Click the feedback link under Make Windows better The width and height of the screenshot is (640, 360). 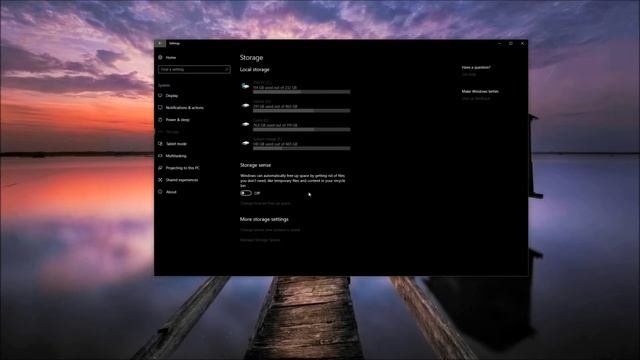tap(476, 99)
